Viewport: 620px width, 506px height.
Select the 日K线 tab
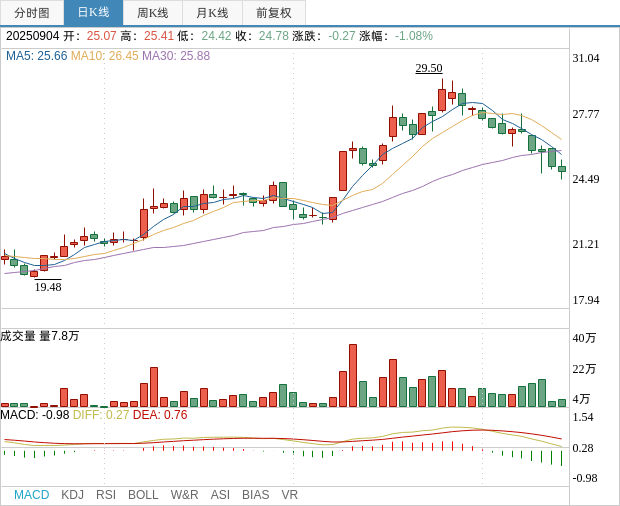coord(93,13)
